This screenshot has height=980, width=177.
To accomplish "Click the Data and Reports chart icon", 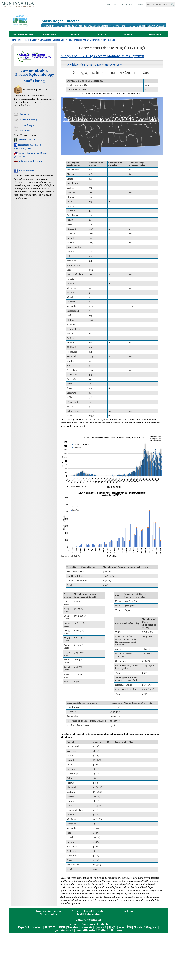I will click(16, 126).
